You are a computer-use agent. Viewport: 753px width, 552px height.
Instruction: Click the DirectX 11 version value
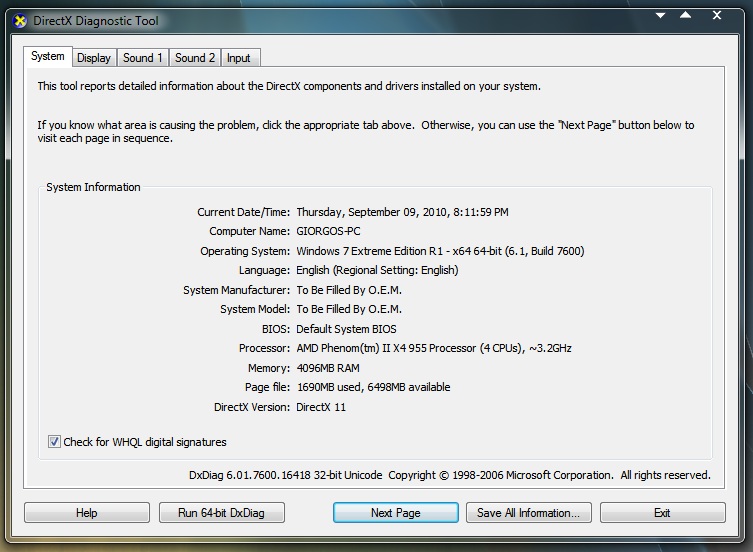[321, 407]
